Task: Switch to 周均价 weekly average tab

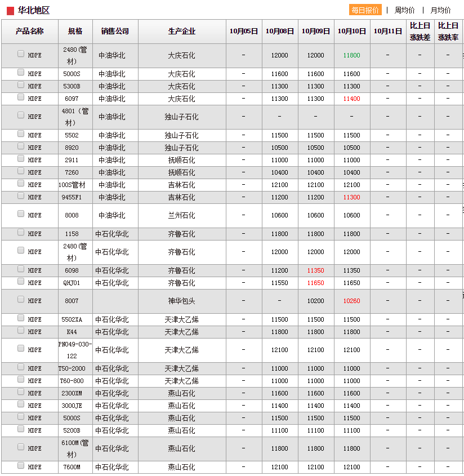Action: point(404,10)
